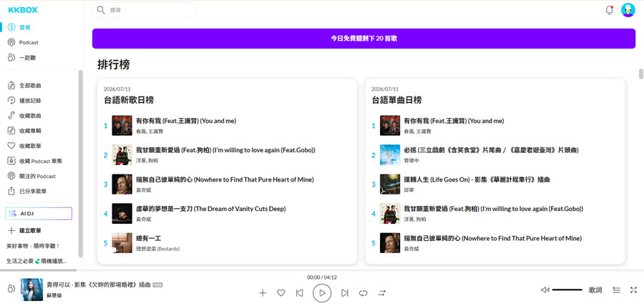The height and width of the screenshot is (306, 644).
Task: Open the notifications bell
Action: (x=610, y=10)
